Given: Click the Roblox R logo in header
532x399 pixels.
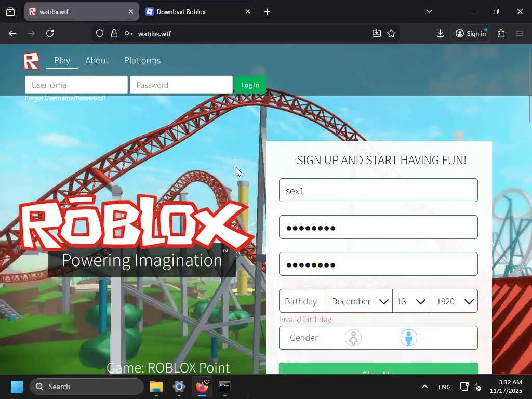Looking at the screenshot, I should point(31,61).
